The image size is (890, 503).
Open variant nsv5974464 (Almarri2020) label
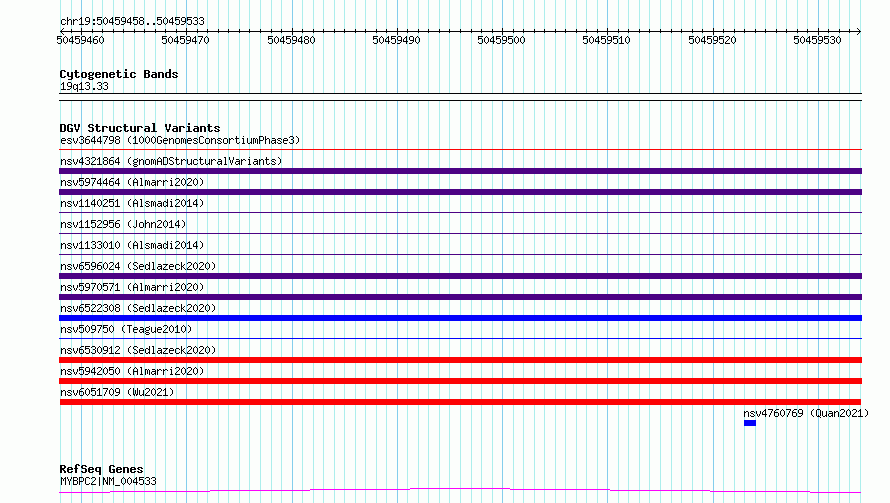132,182
